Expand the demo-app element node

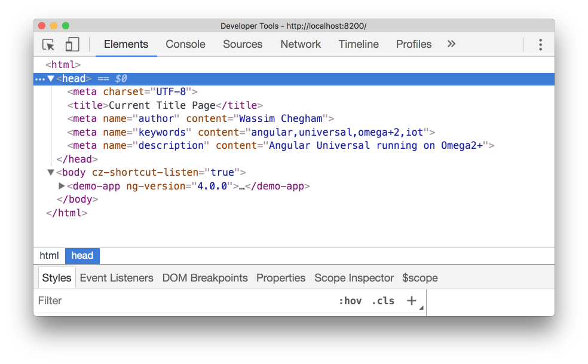point(62,186)
